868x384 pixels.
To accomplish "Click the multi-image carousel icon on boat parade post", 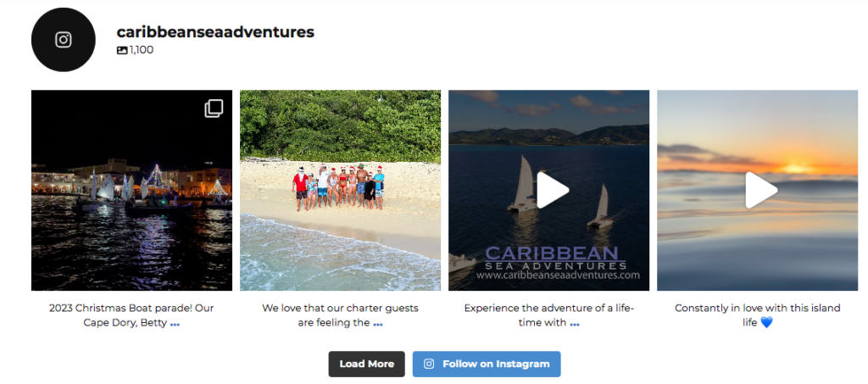I will tap(214, 109).
